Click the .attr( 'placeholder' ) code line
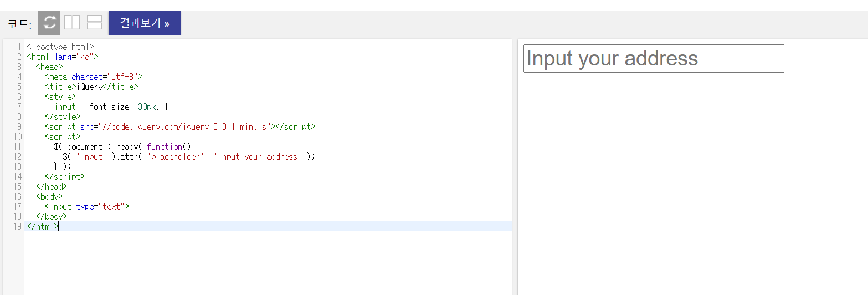This screenshot has width=868, height=295. pos(189,156)
